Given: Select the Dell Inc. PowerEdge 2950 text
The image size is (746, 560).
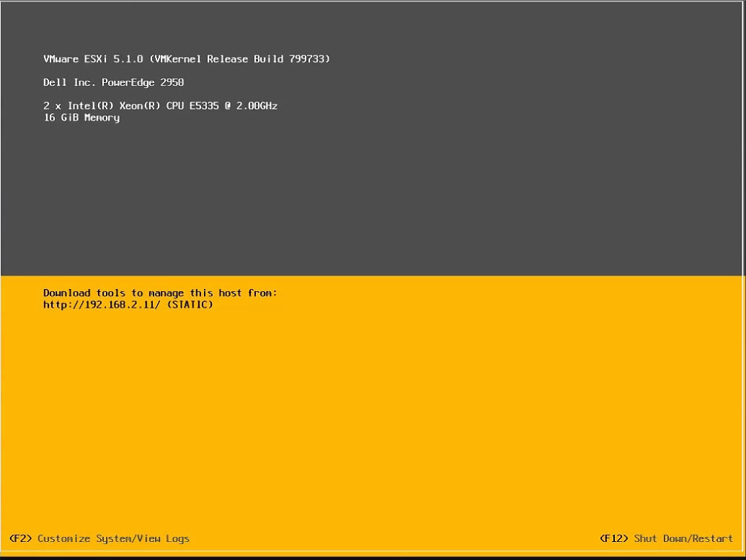Looking at the screenshot, I should [x=114, y=82].
